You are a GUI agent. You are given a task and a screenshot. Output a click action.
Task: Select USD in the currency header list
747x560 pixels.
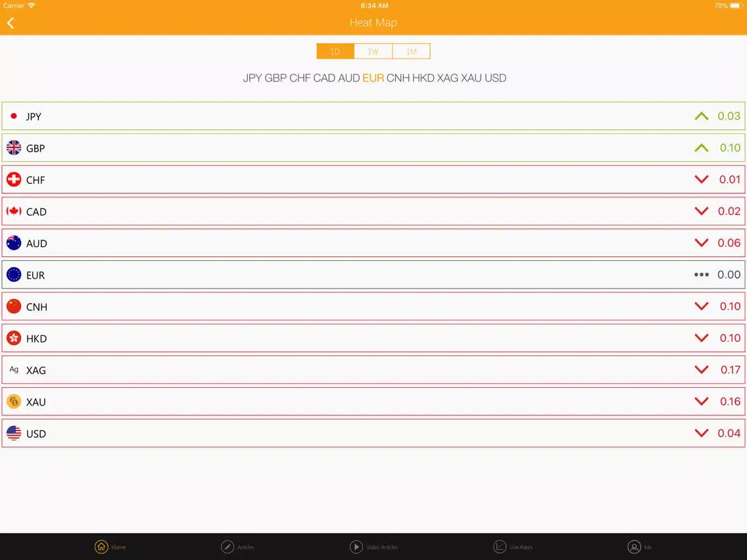click(495, 78)
